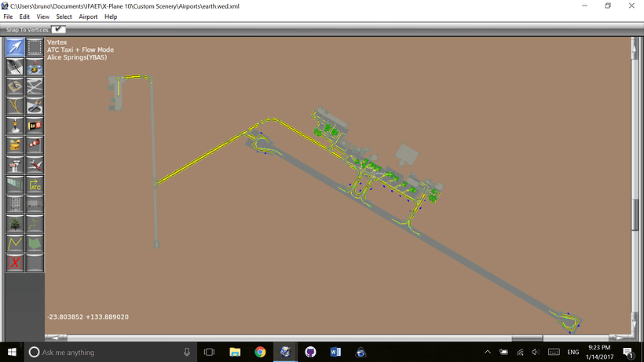644x362 pixels.
Task: Select the green Polygon tool
Action: (x=35, y=243)
